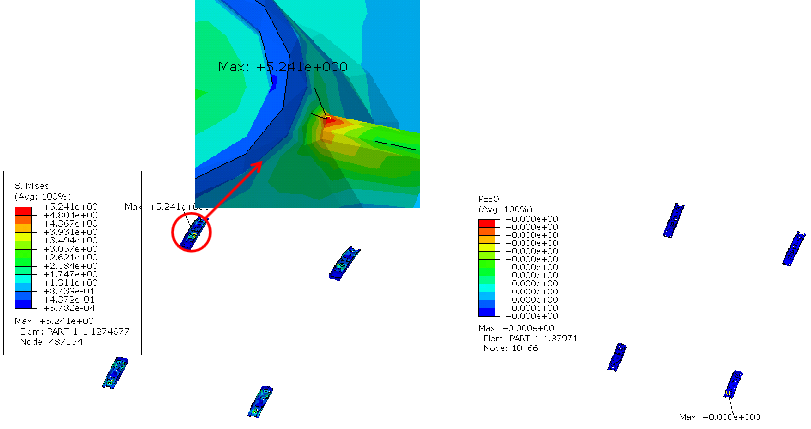Click the Max annotation at the bottom of the PEEQ plot
Viewport: 811px width, 429px height.
pyautogui.click(x=720, y=416)
